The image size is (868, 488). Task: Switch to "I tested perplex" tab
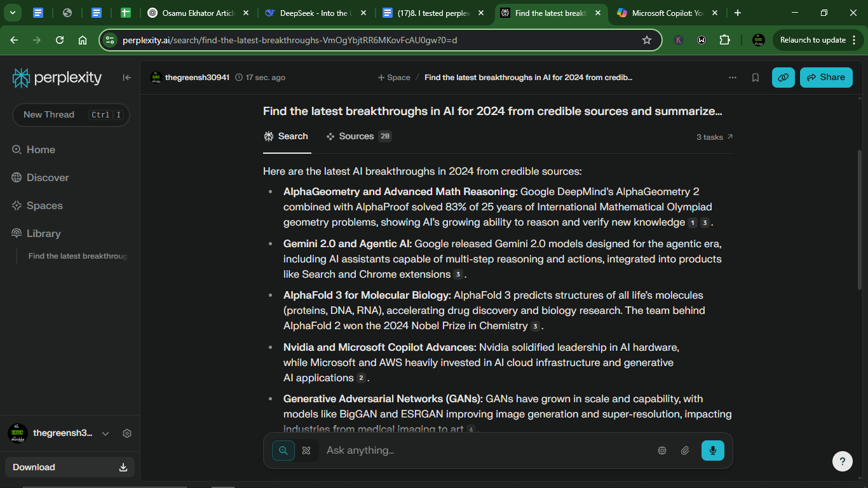tap(433, 13)
